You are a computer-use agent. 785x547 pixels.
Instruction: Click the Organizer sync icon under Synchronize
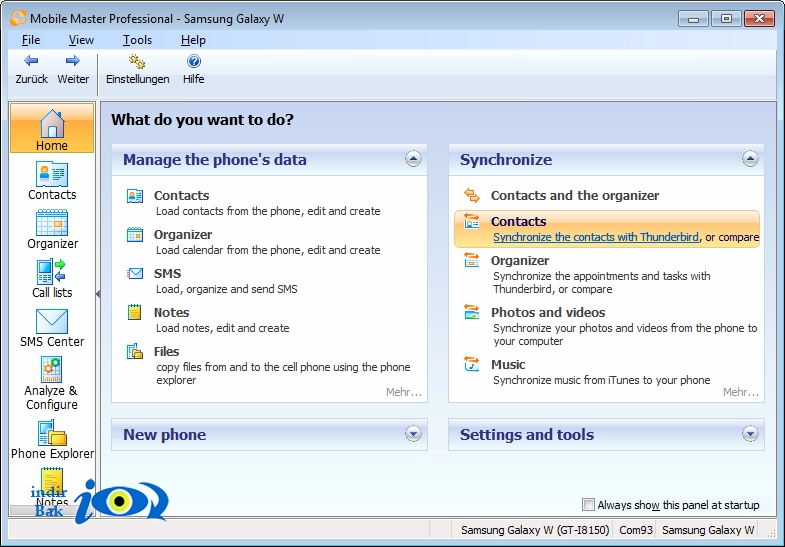click(x=472, y=260)
